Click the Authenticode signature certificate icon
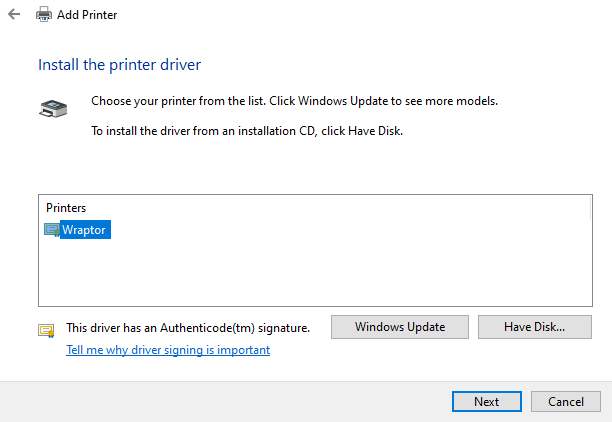Screen dimensions: 612x422 (x=46, y=329)
